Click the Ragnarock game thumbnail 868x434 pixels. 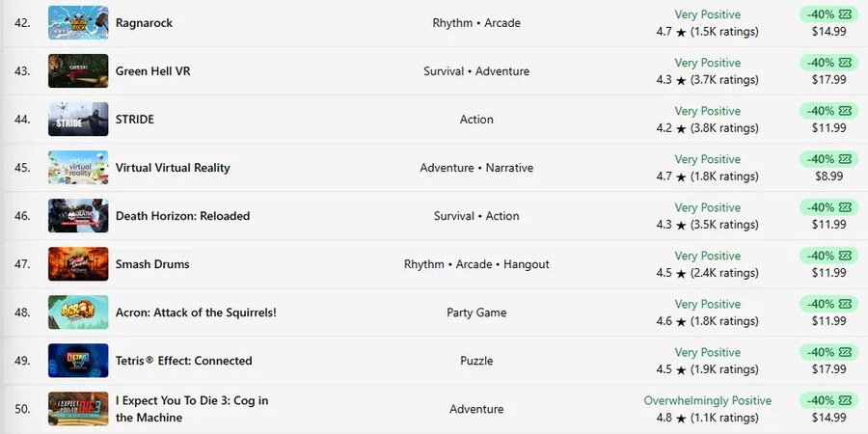(78, 23)
